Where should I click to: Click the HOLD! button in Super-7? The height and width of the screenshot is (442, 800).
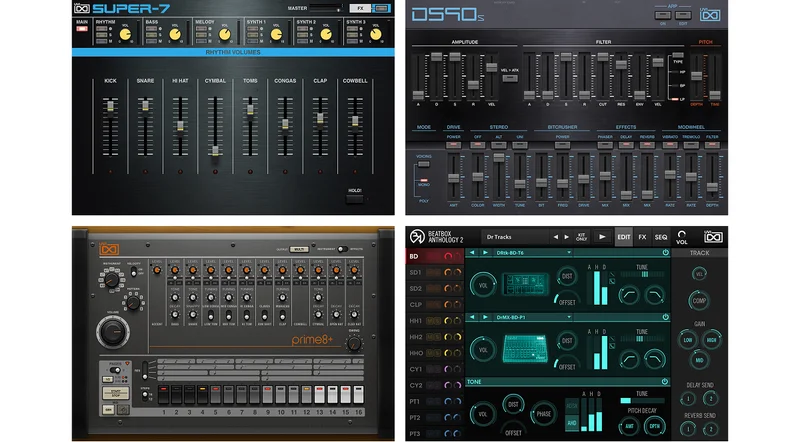coord(355,198)
